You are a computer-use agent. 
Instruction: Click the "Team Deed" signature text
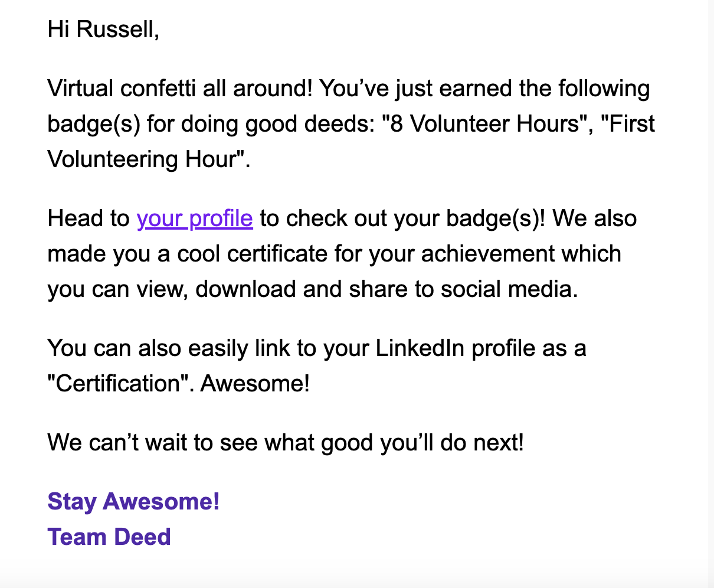[x=109, y=537]
